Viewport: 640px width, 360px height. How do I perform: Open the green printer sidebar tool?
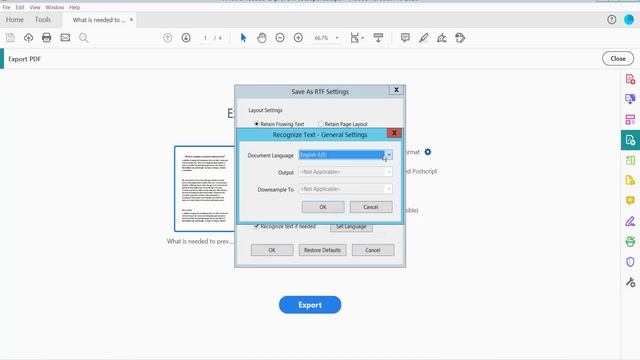(630, 242)
